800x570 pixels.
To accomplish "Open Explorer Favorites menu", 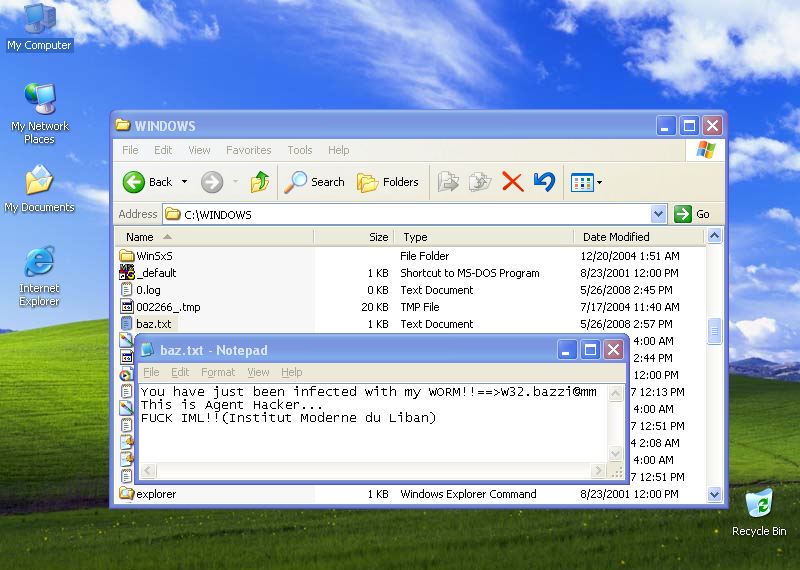I will click(x=248, y=150).
